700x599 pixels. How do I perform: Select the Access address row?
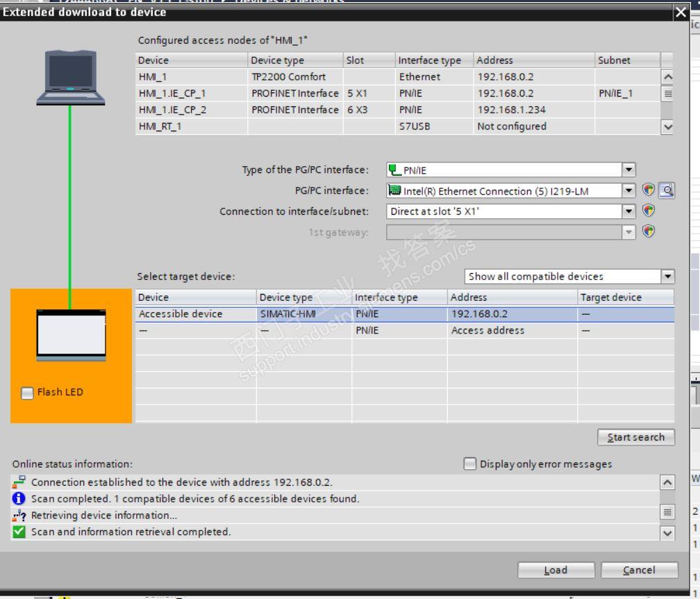click(404, 331)
